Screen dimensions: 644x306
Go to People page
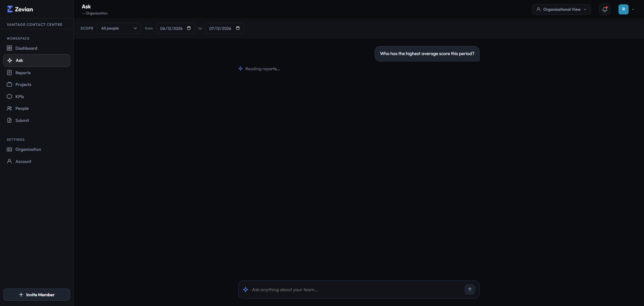(x=37, y=108)
